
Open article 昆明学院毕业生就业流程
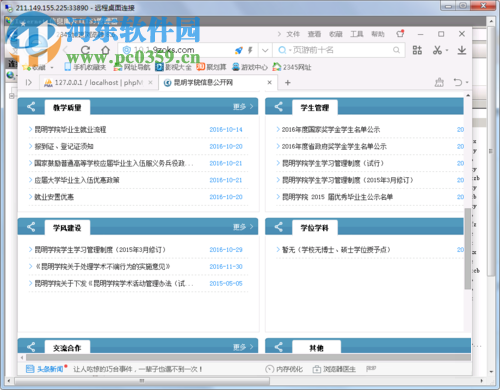70,130
